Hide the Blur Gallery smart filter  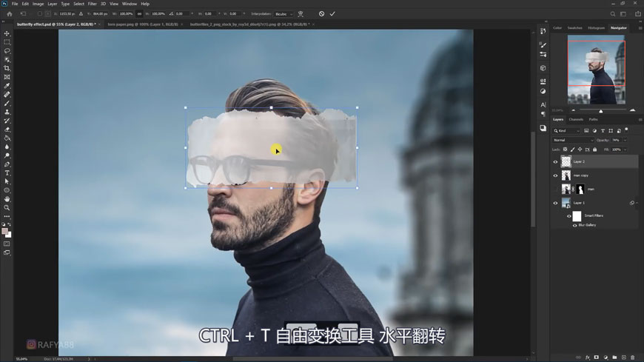[575, 225]
